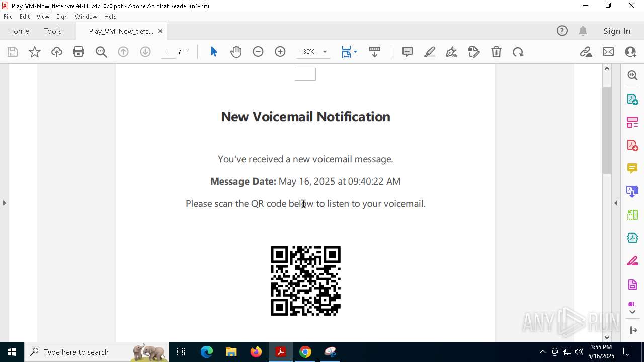Screen dimensions: 644x362
Task: Open share with others icon
Action: [630, 52]
